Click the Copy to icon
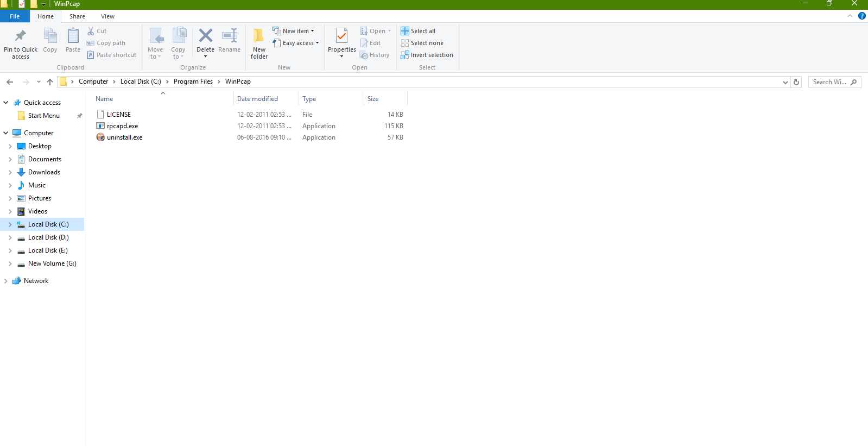The height and width of the screenshot is (446, 868). 179,36
